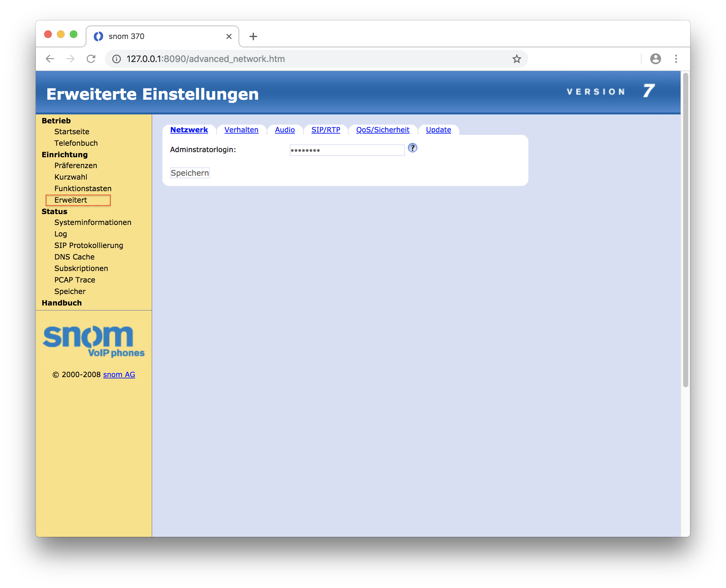Go back with the arrow icon
The image size is (726, 588).
click(50, 59)
